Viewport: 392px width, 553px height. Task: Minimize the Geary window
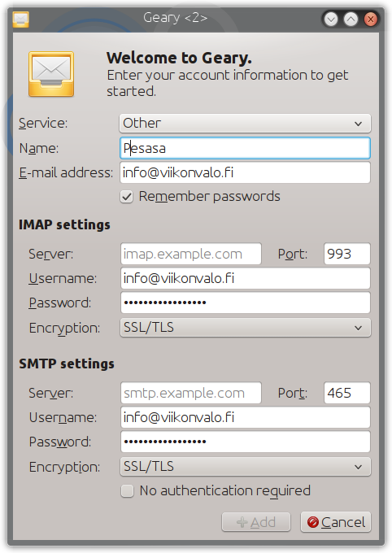tap(331, 19)
